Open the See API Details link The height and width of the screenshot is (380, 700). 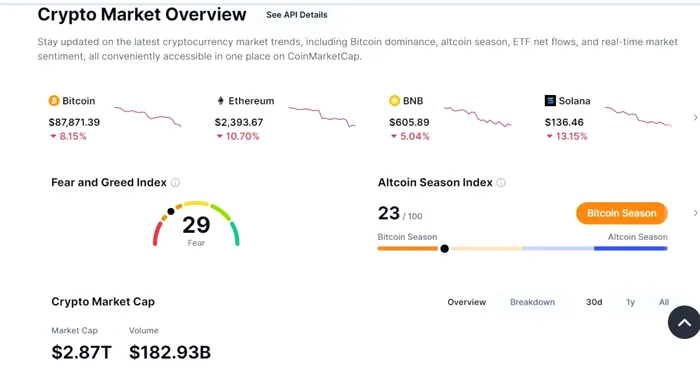297,15
